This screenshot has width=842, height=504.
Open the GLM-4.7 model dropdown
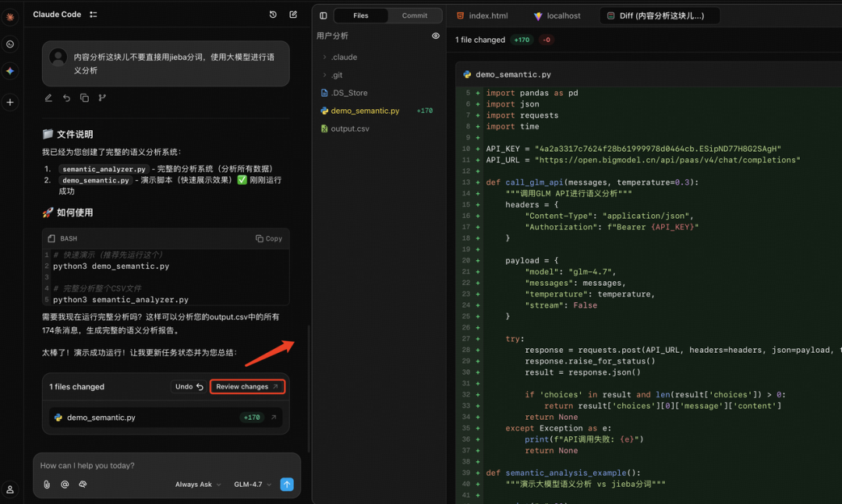click(x=252, y=485)
